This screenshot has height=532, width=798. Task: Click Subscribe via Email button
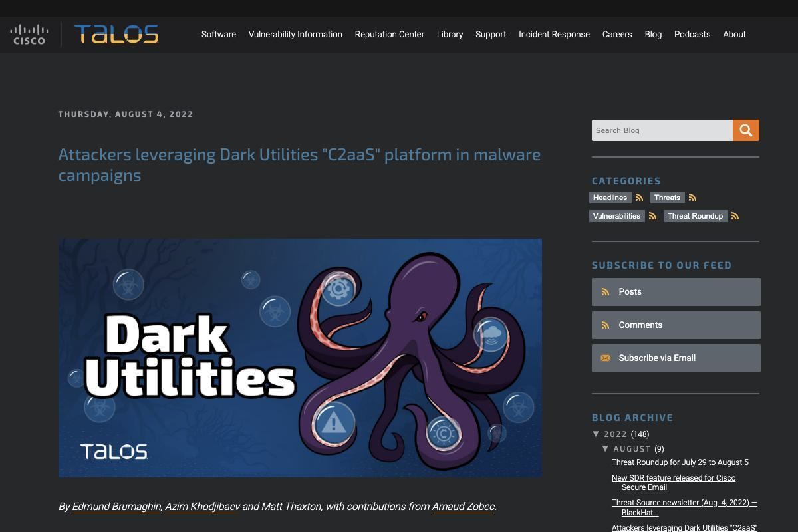pos(676,358)
